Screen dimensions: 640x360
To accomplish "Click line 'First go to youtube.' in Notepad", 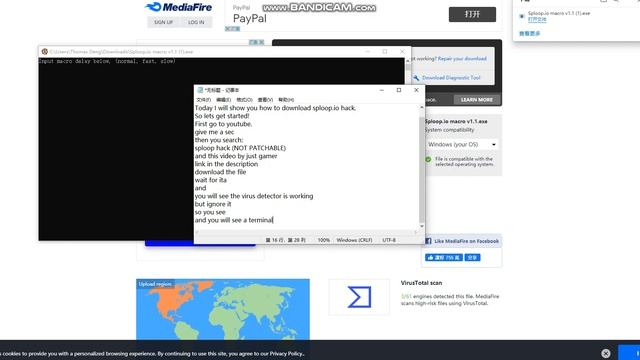I will tap(223, 124).
